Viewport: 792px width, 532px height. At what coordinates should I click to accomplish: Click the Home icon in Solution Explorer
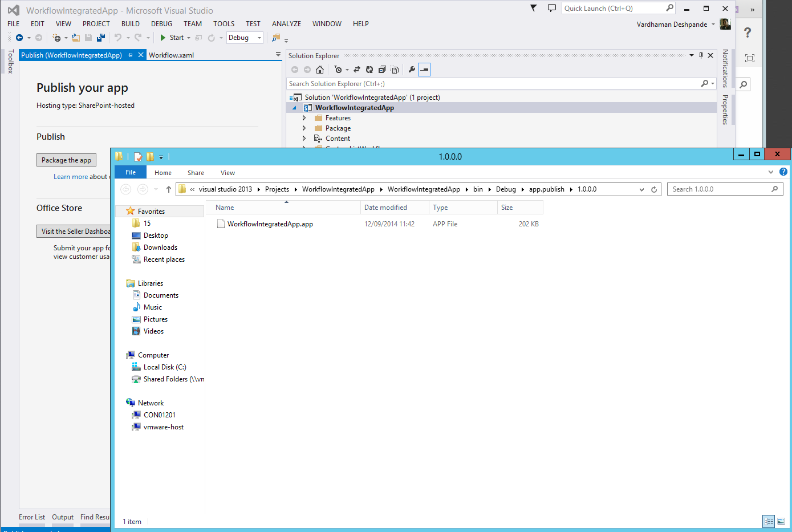[x=320, y=70]
